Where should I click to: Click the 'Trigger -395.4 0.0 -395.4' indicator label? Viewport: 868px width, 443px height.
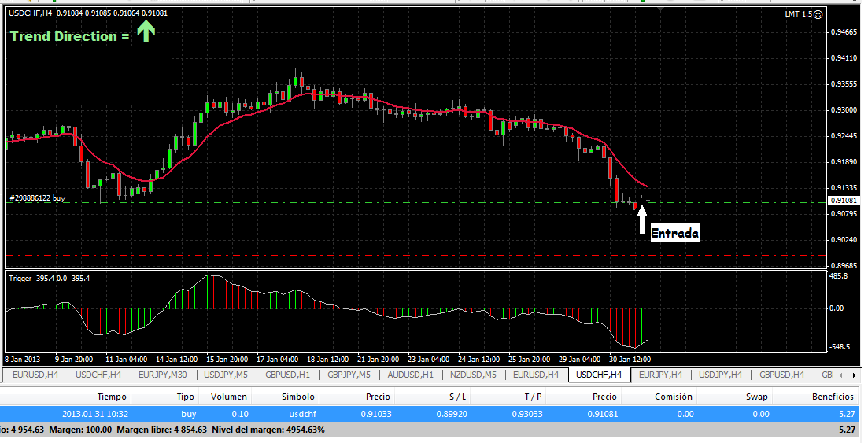pyautogui.click(x=50, y=279)
